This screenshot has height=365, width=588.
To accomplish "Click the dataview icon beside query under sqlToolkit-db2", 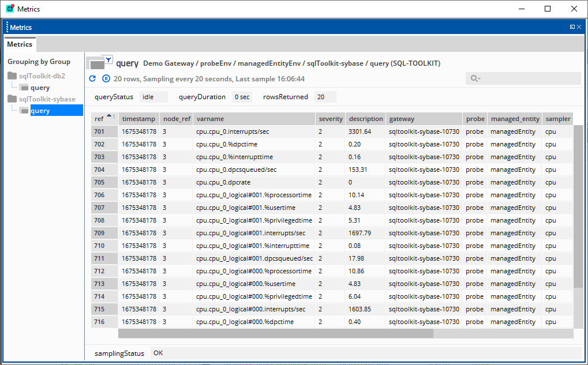I will [x=24, y=88].
